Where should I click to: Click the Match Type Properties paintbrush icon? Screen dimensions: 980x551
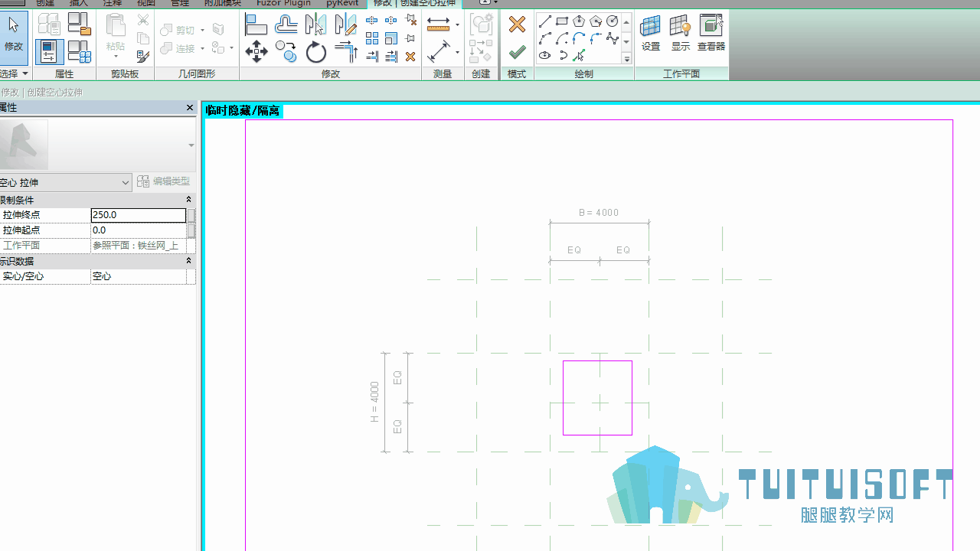click(x=143, y=56)
